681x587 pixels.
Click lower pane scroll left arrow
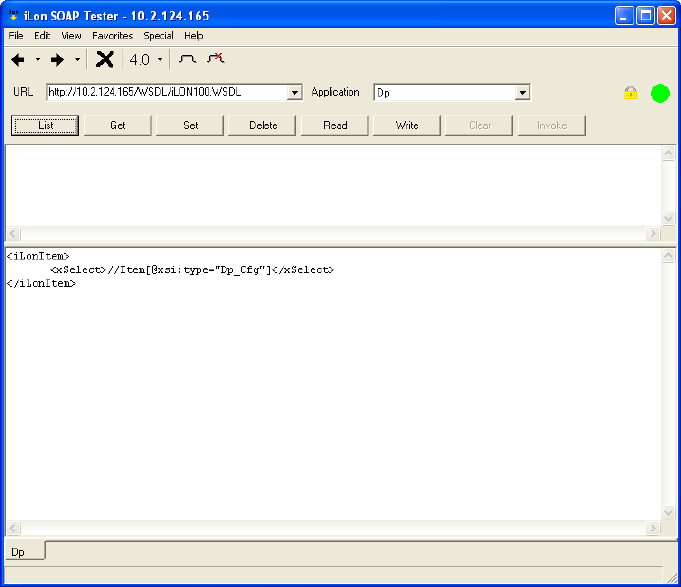coord(13,528)
